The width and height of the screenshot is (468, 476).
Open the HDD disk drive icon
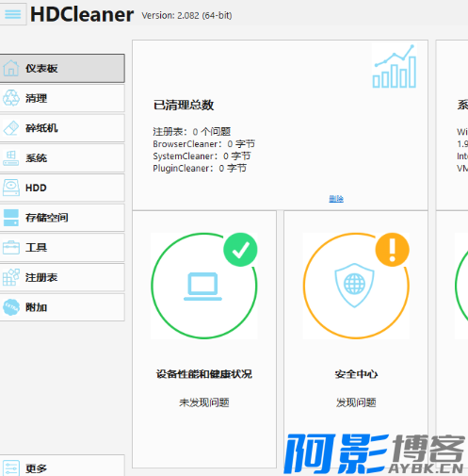pyautogui.click(x=11, y=188)
